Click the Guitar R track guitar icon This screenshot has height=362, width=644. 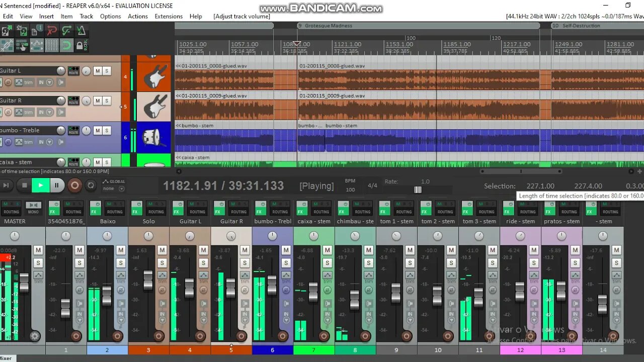pyautogui.click(x=154, y=107)
